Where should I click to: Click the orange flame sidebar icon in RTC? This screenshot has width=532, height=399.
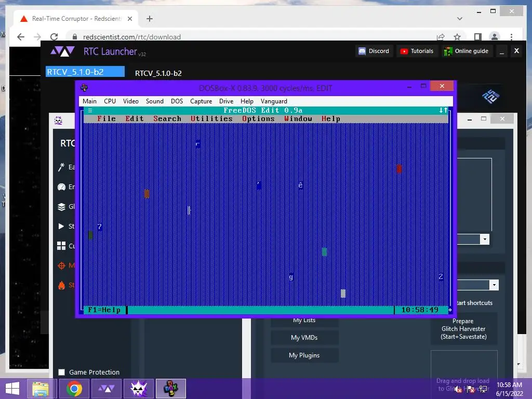61,285
